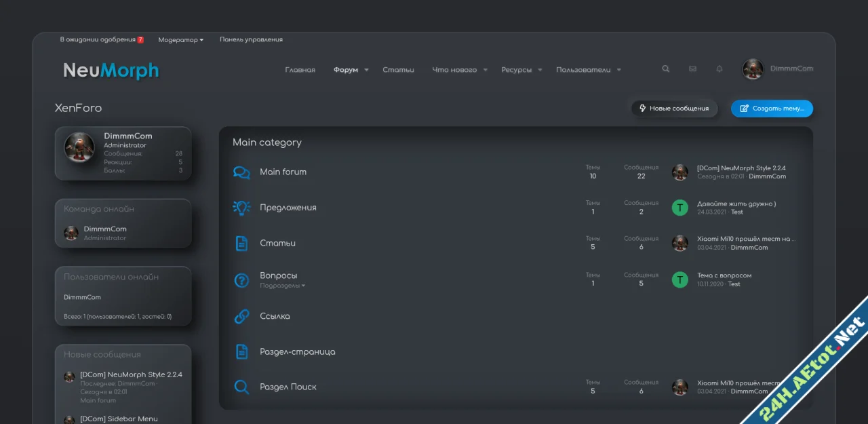Click the Main forum chat bubbles icon
The width and height of the screenshot is (868, 424).
241,172
